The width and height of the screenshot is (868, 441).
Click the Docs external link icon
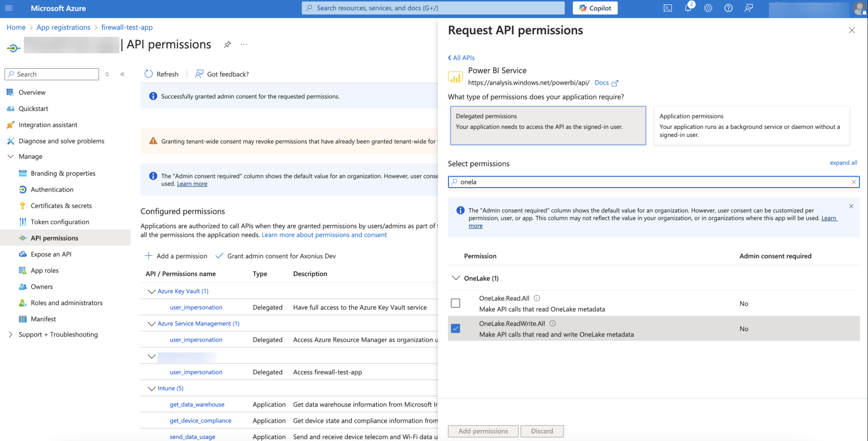coord(615,83)
